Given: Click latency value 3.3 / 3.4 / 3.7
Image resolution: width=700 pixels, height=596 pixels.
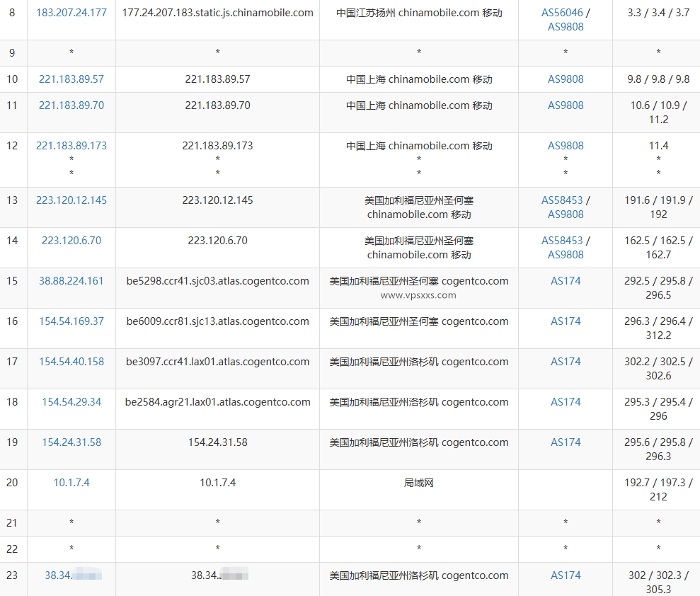Looking at the screenshot, I should [658, 13].
